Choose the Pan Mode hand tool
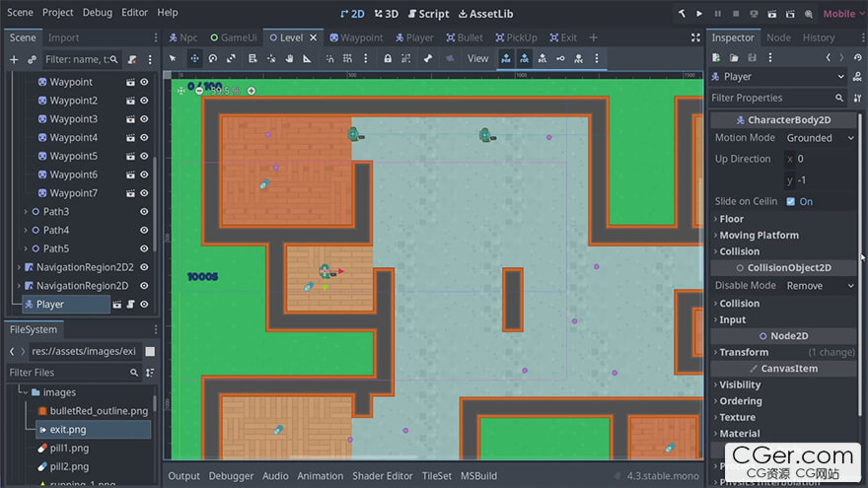 289,58
